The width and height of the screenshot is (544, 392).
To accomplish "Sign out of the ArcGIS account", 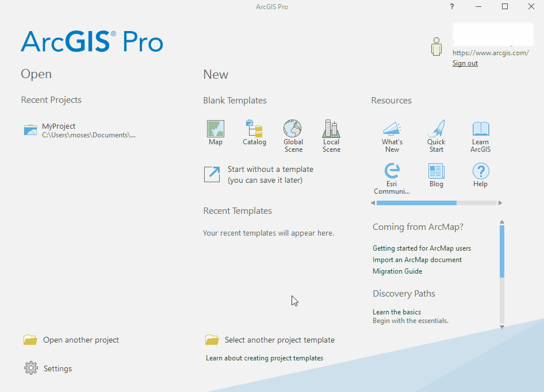I will (x=465, y=63).
